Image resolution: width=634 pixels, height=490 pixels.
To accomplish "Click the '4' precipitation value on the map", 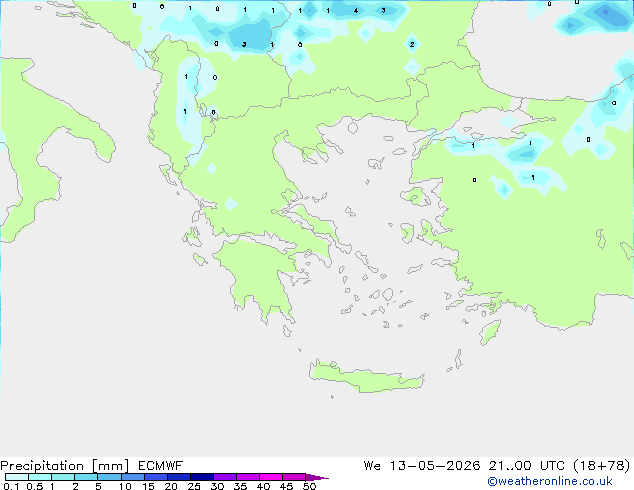I will [x=356, y=11].
